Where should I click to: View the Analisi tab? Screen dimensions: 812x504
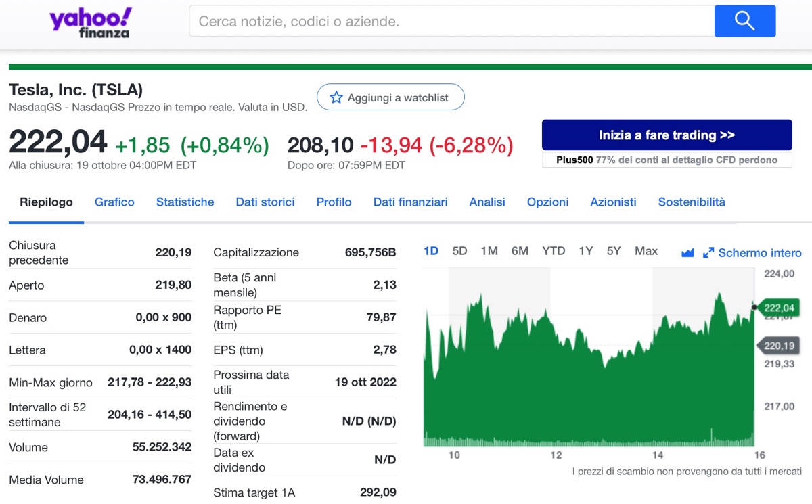[x=487, y=202]
